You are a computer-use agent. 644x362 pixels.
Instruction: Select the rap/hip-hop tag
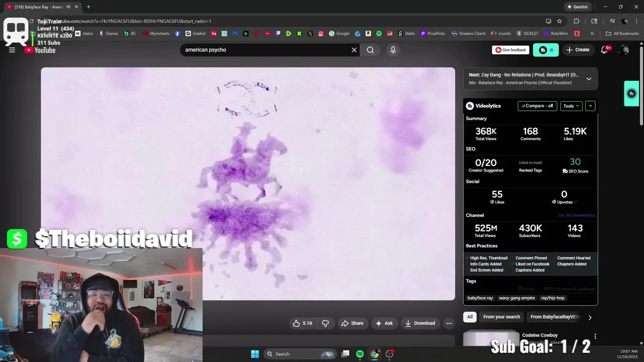[552, 298]
